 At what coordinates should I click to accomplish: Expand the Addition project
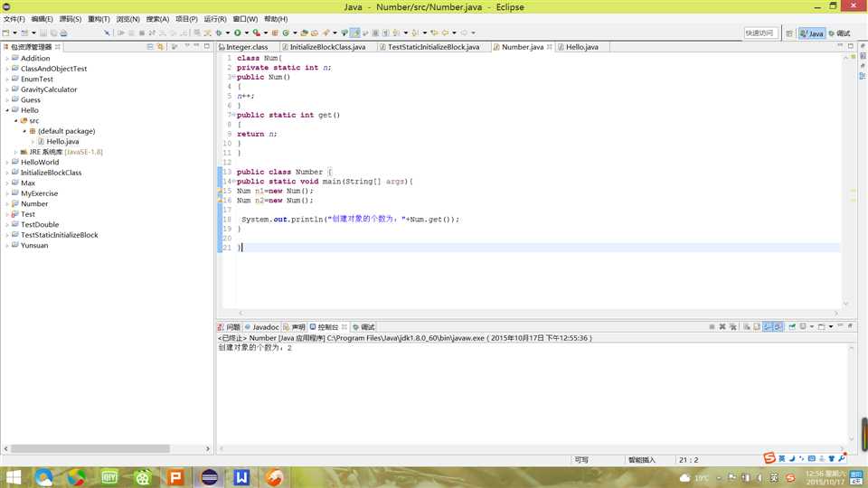point(7,58)
